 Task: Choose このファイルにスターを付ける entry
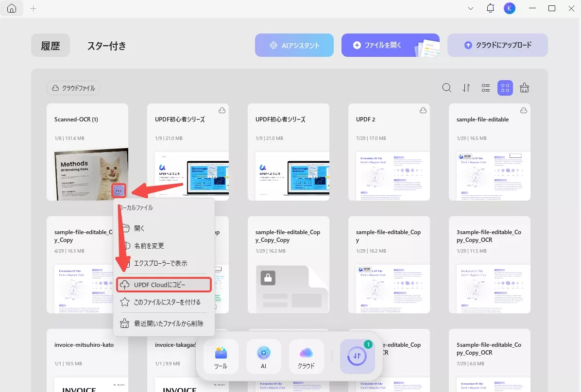(x=164, y=302)
